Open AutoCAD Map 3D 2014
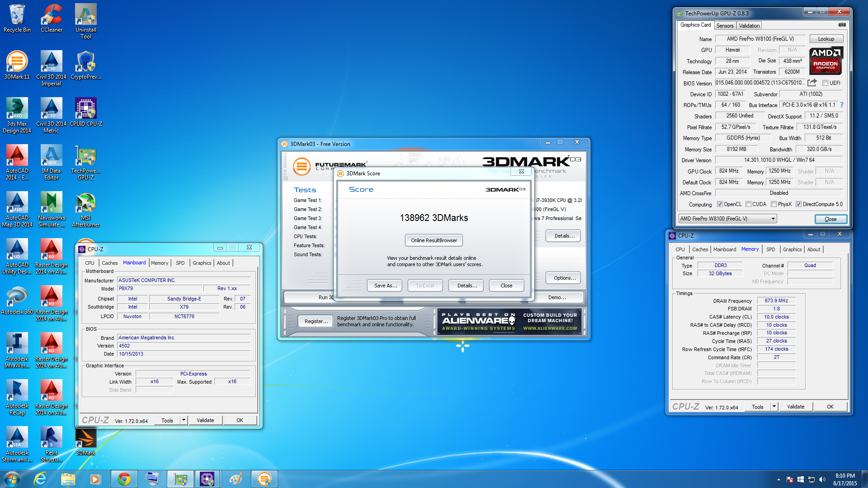868x488 pixels. [17, 209]
